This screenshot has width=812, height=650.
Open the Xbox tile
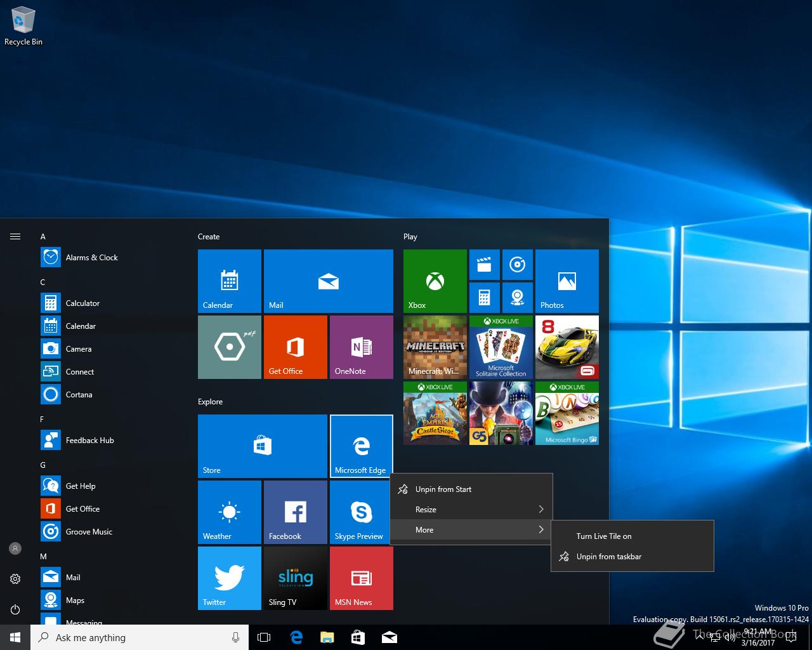pos(435,281)
